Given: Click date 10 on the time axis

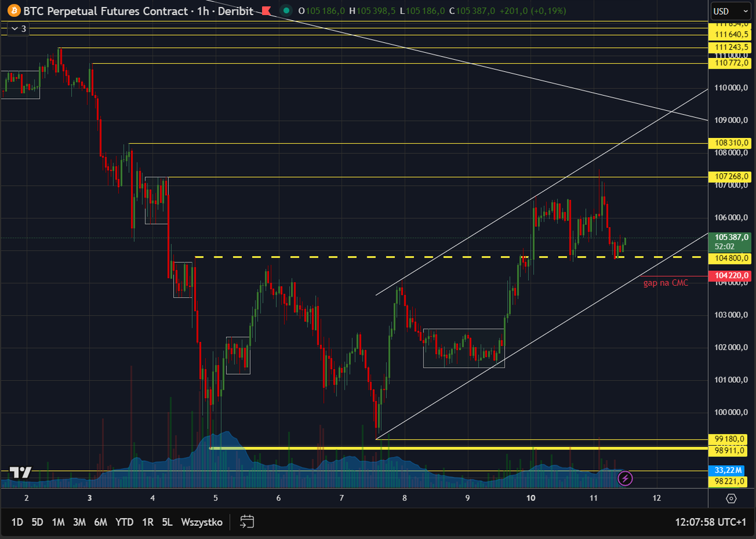Looking at the screenshot, I should pyautogui.click(x=530, y=498).
